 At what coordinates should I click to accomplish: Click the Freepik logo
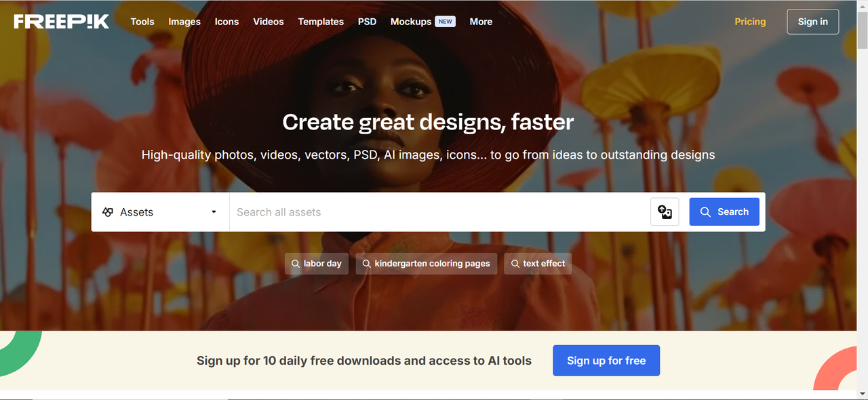click(x=61, y=22)
